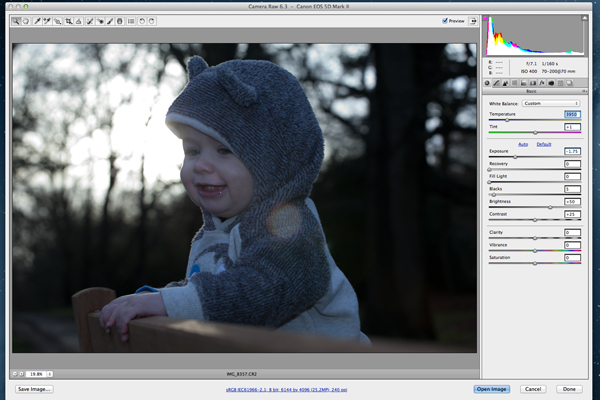This screenshot has width=600, height=400.
Task: Select the Crop tool
Action: click(x=68, y=21)
